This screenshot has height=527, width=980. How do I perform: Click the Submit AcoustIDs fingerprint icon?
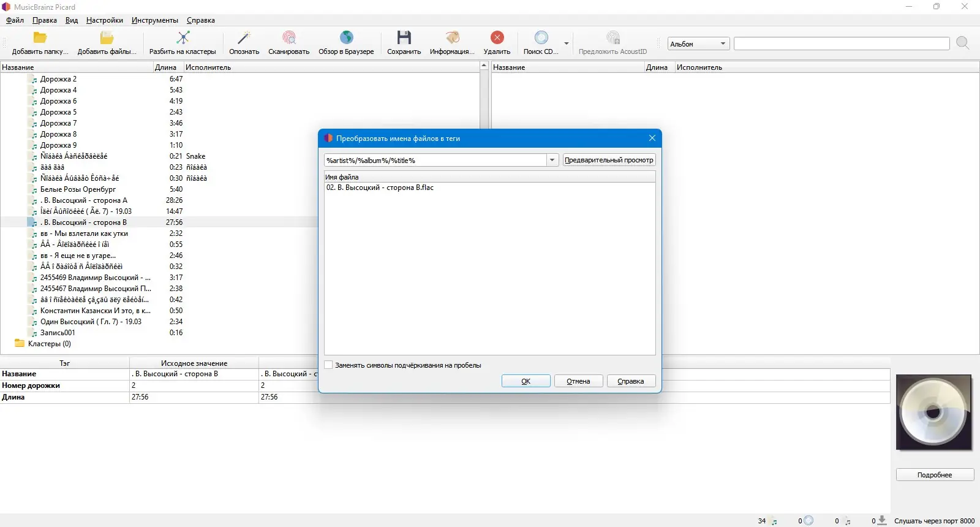[612, 38]
